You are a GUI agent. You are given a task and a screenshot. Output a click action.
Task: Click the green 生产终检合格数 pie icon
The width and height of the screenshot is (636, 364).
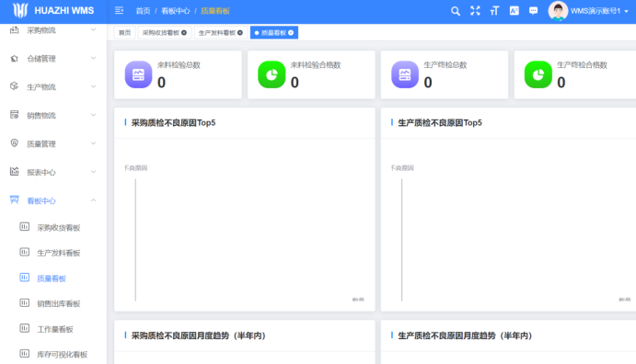538,74
